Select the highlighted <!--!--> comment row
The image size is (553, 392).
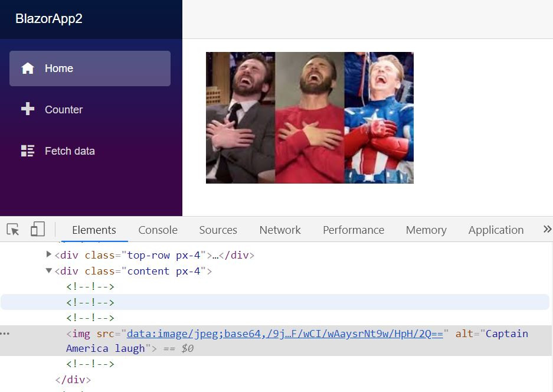pyautogui.click(x=275, y=302)
